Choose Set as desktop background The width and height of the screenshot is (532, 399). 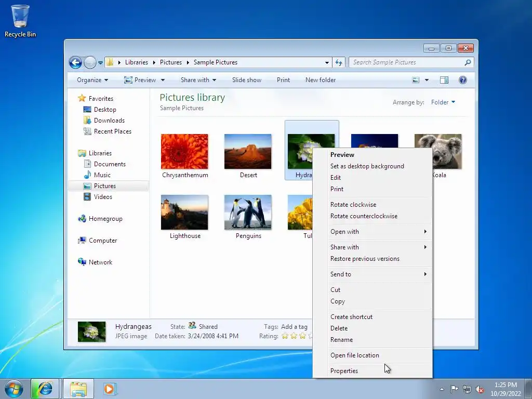373,166
